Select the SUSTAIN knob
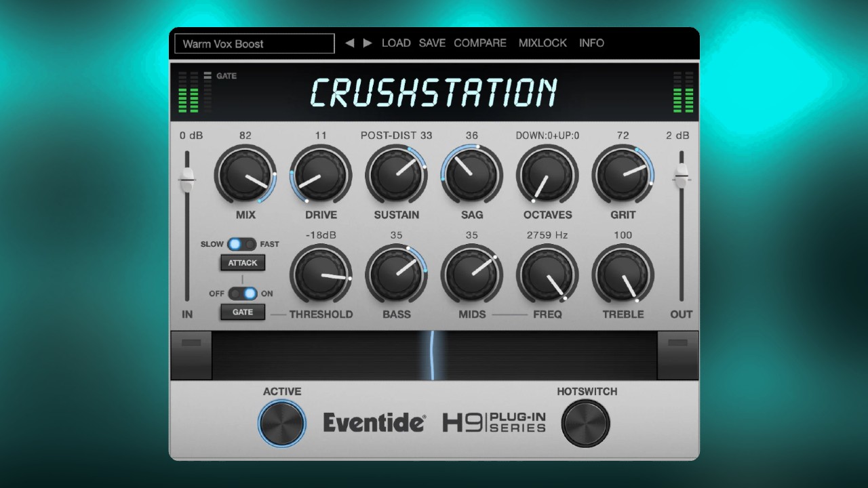This screenshot has width=868, height=488. click(x=397, y=175)
